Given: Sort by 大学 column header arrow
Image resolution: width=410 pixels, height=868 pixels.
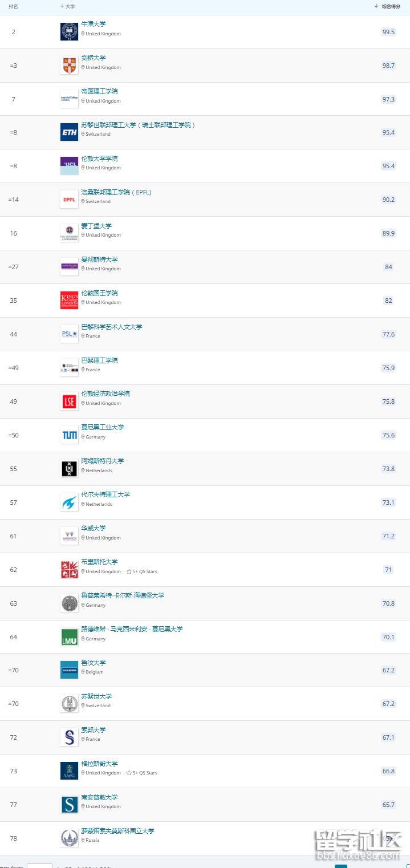Looking at the screenshot, I should [x=62, y=6].
